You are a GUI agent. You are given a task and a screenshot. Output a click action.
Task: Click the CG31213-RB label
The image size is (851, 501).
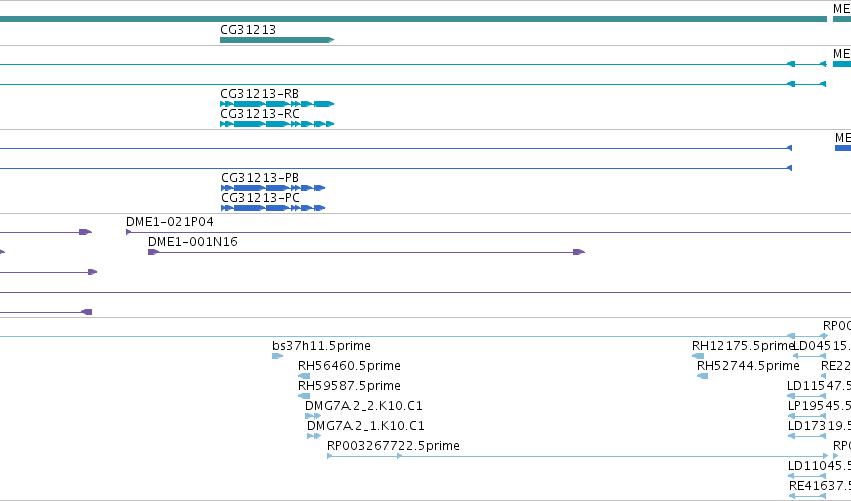pyautogui.click(x=259, y=94)
